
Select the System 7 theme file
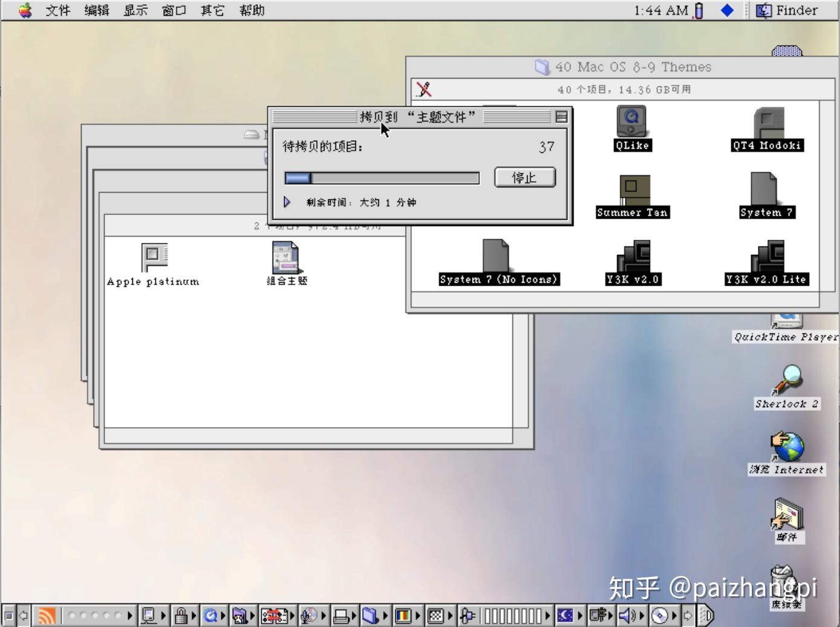(x=764, y=188)
